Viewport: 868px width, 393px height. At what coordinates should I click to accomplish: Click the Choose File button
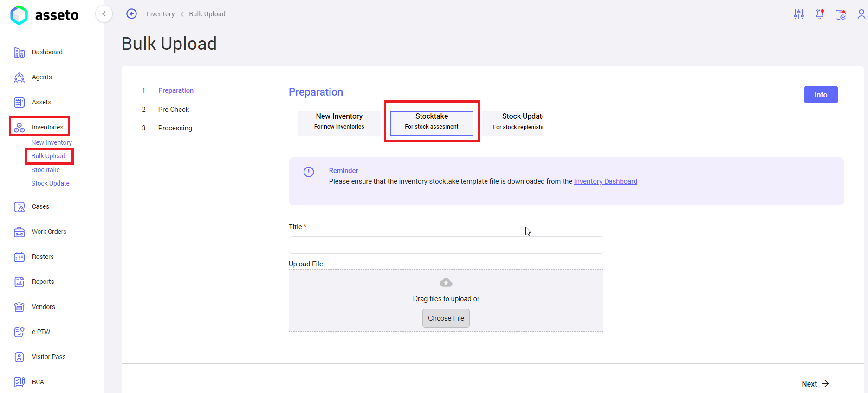click(x=446, y=318)
